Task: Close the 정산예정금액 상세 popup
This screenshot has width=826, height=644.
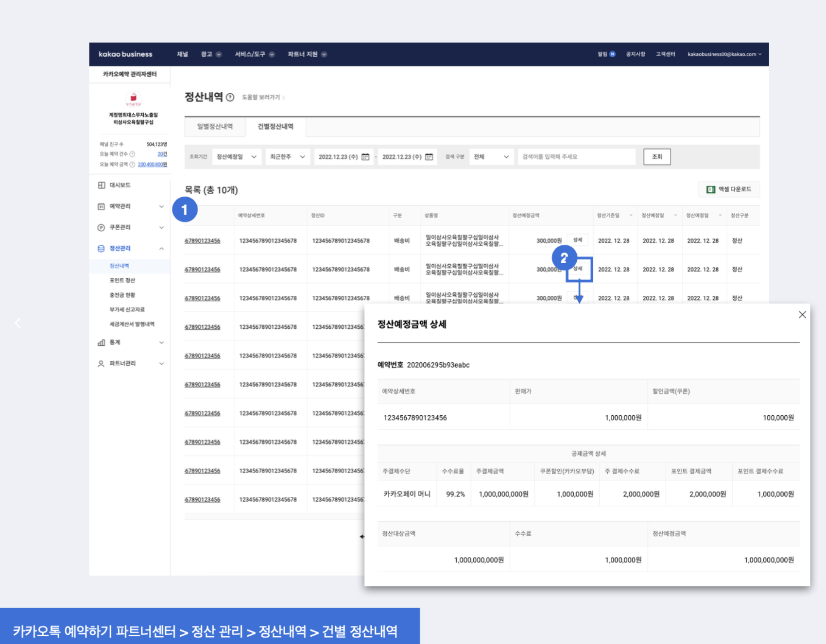Action: [802, 315]
